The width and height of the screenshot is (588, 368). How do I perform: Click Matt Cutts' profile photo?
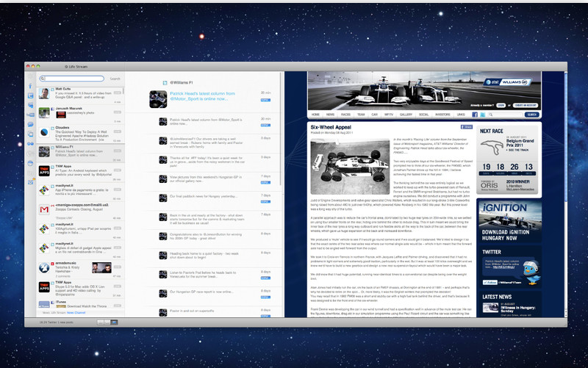(44, 93)
